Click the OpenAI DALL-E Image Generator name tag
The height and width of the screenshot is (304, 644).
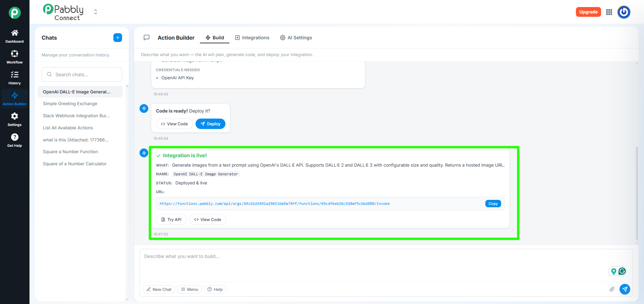pyautogui.click(x=206, y=174)
